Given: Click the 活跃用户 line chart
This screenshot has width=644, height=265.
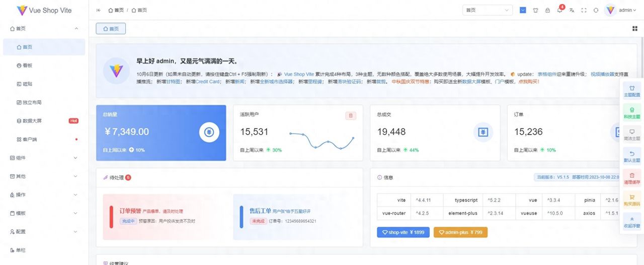Looking at the screenshot, I should (x=322, y=140).
